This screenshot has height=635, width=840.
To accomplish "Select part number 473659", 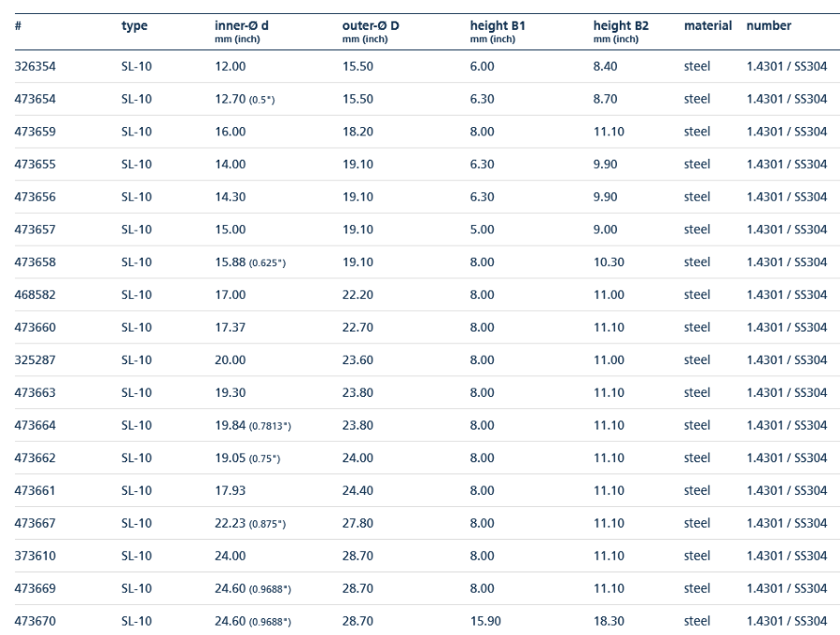I will [x=35, y=132].
